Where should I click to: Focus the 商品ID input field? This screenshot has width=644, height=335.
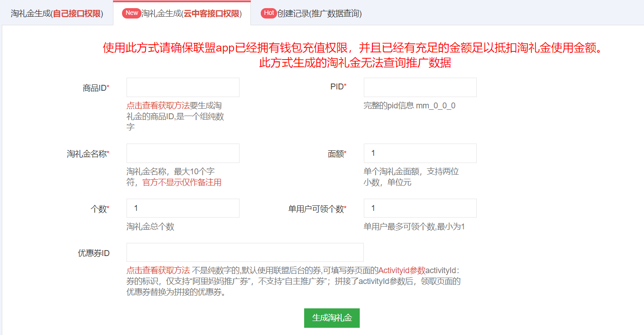[x=183, y=88]
